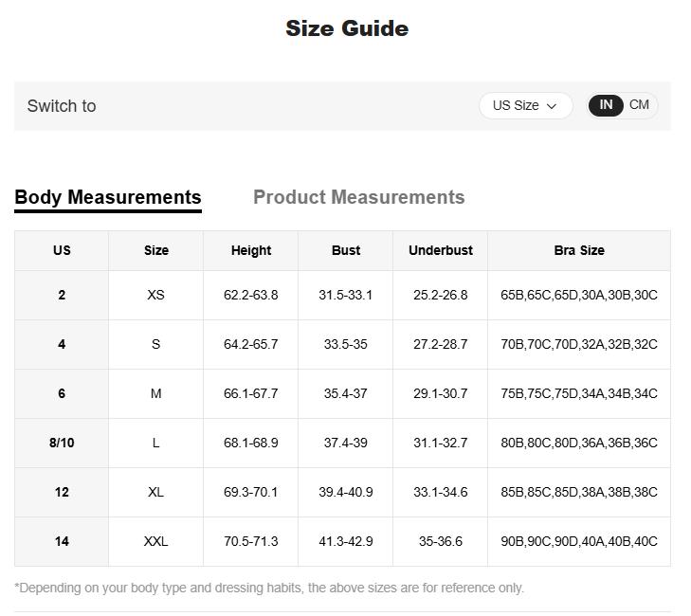Click the sizing reference disclaimer text

click(269, 588)
